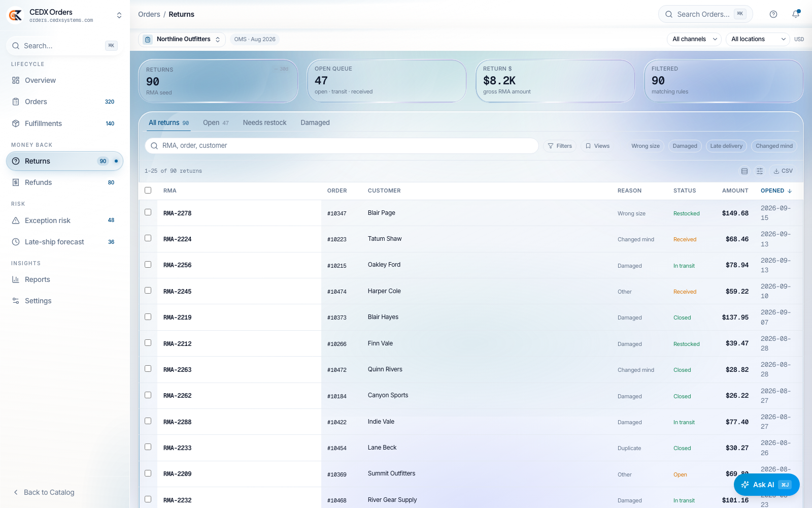Click the Overview sidebar icon
The image size is (812, 508).
click(16, 80)
